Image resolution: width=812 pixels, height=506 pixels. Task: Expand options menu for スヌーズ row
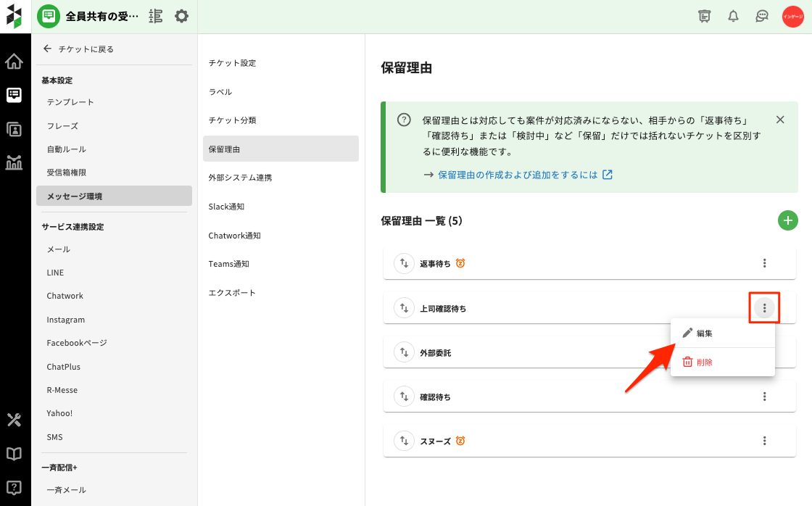click(764, 441)
